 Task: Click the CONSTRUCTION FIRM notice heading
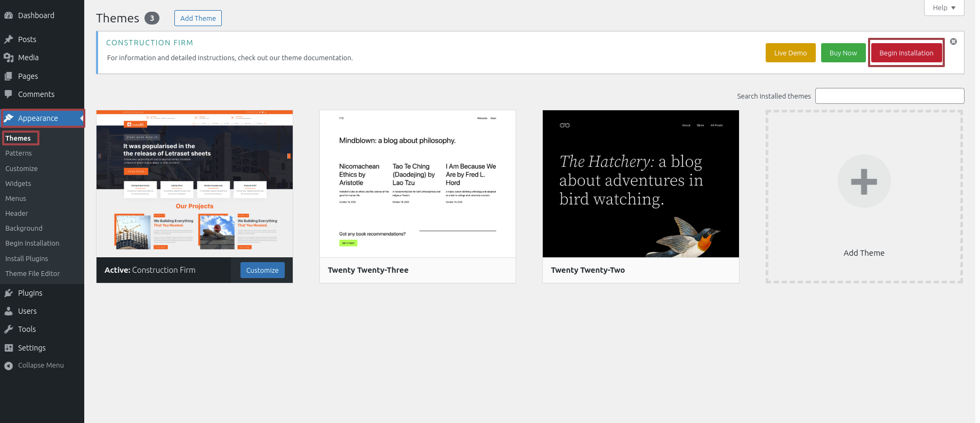tap(150, 43)
